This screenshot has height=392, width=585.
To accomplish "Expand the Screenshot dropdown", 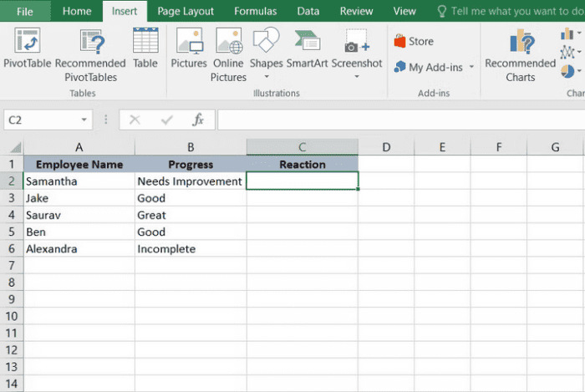I will point(357,77).
